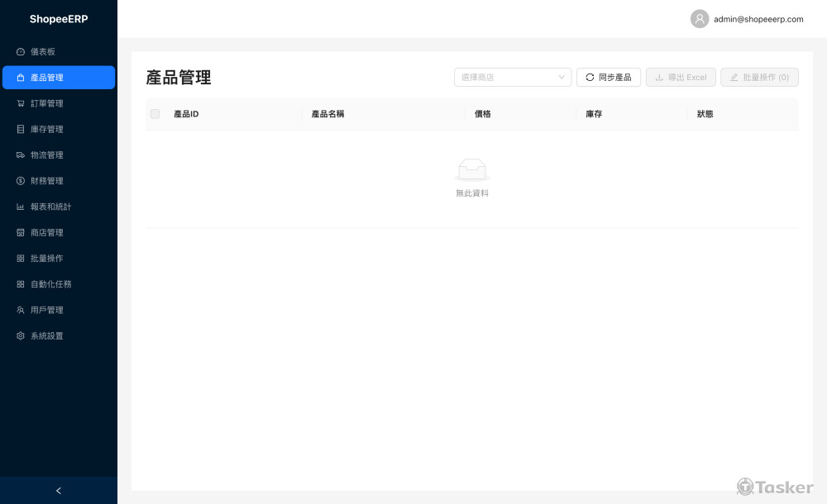The image size is (827, 504).
Task: Toggle the select-all checkbox in table header
Action: [x=155, y=114]
